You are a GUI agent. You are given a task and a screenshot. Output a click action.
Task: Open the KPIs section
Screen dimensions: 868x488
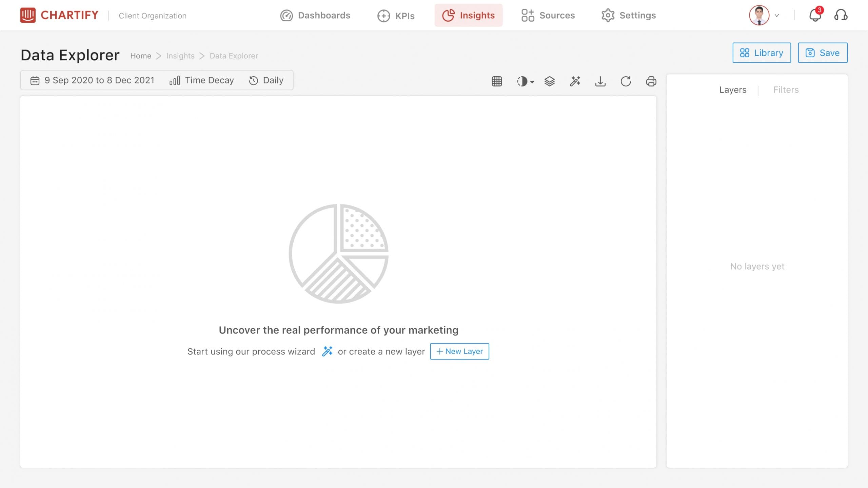click(x=396, y=16)
